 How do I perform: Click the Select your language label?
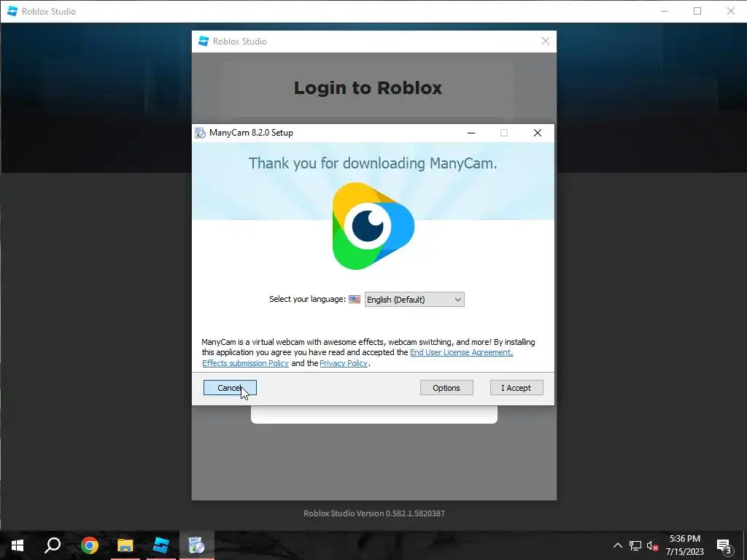point(307,299)
